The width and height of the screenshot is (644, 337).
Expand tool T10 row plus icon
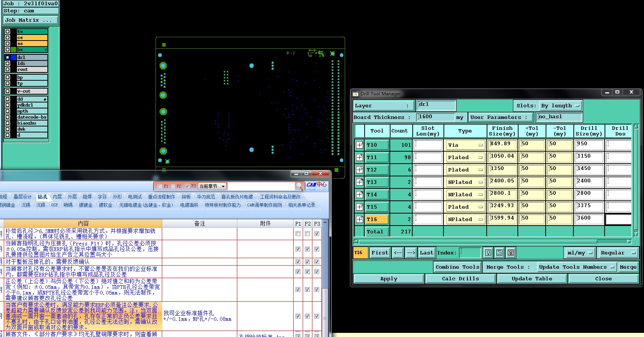coord(359,145)
